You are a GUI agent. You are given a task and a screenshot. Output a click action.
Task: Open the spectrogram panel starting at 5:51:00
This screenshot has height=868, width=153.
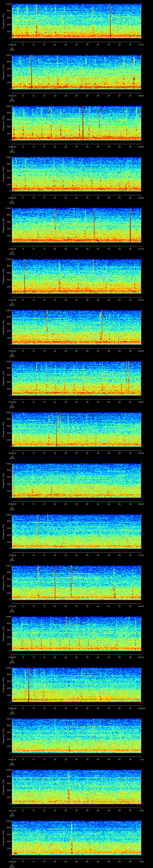[x=76, y=276]
